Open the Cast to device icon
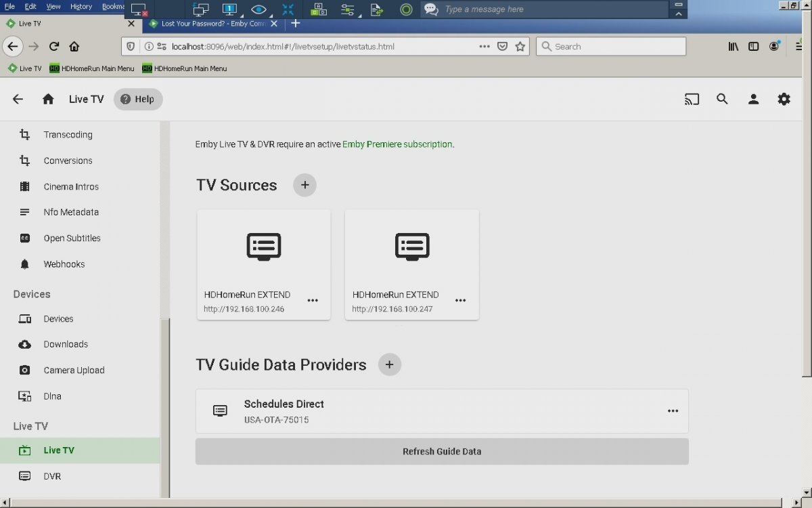The width and height of the screenshot is (812, 508). [x=692, y=99]
